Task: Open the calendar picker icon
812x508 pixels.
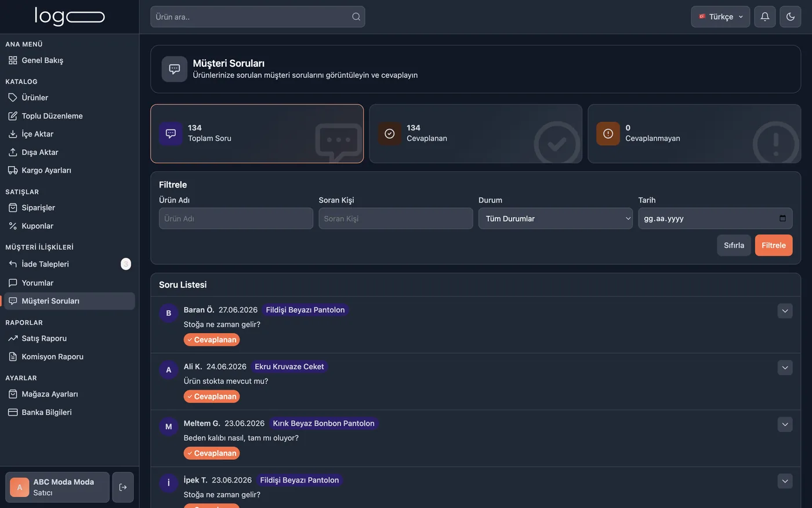Action: 782,218
